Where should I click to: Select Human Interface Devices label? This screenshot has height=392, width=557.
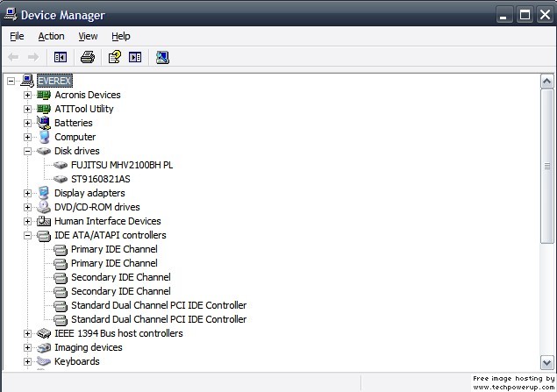click(107, 221)
